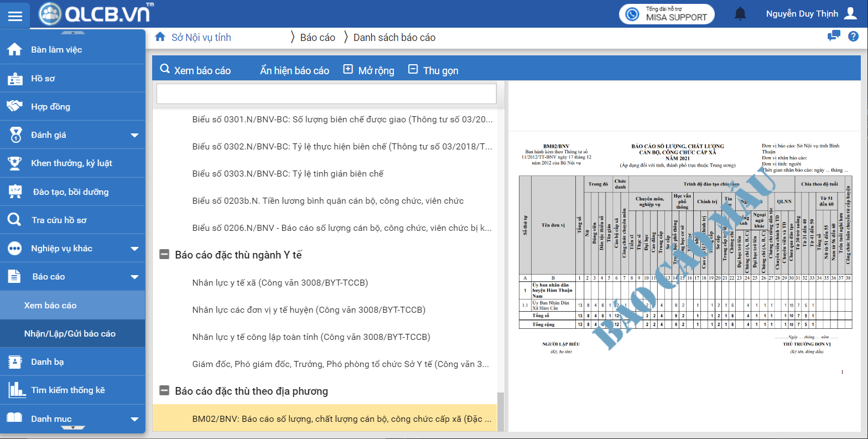
Task: Click the home icon in breadcrumb
Action: (160, 37)
